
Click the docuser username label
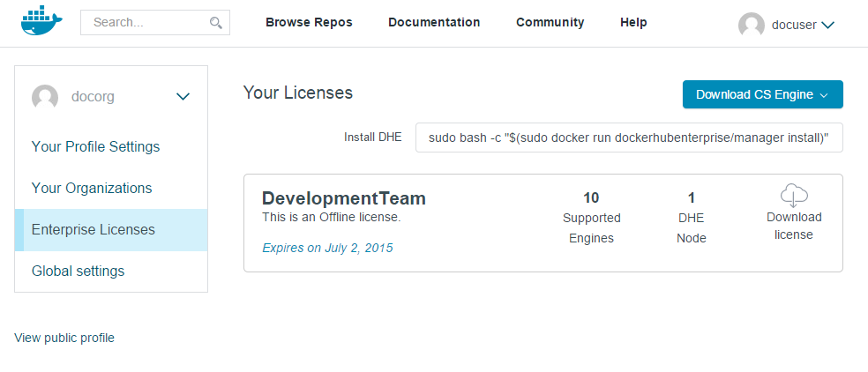pos(794,25)
